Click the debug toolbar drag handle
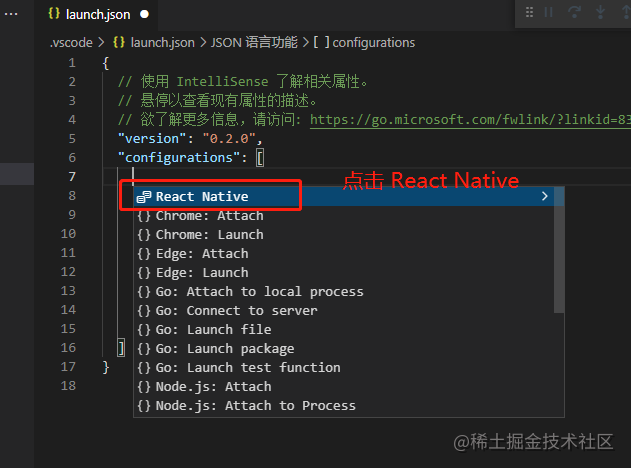Screen dimensions: 631x468 coord(530,12)
